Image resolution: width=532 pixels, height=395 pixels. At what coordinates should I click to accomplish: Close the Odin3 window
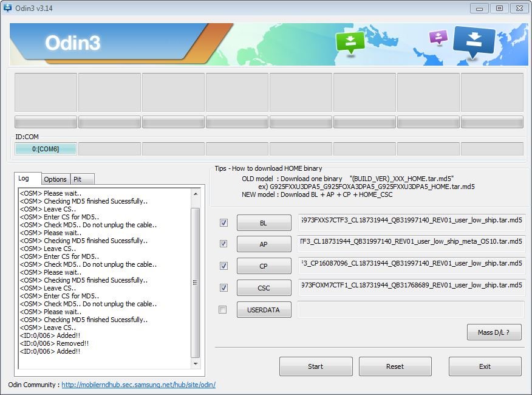tap(519, 9)
